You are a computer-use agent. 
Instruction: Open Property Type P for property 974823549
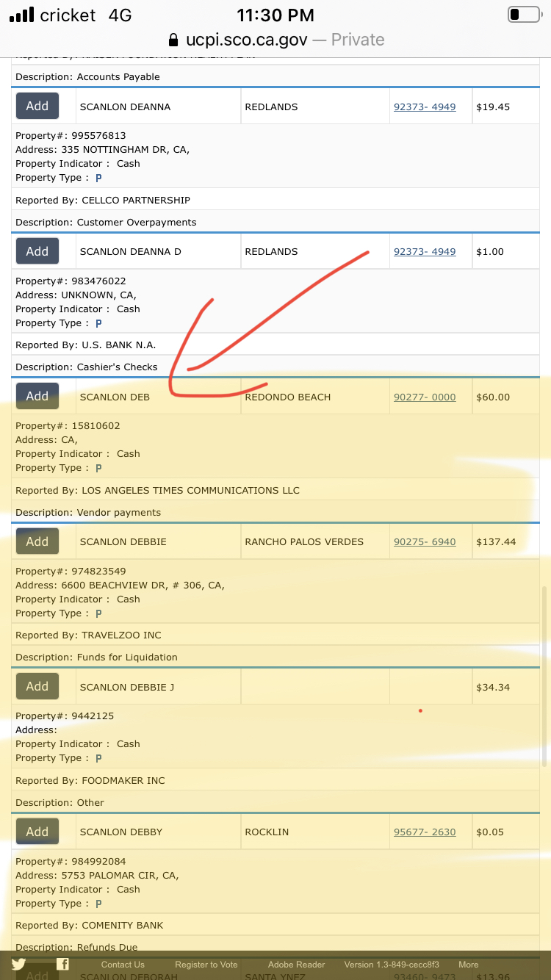(98, 613)
